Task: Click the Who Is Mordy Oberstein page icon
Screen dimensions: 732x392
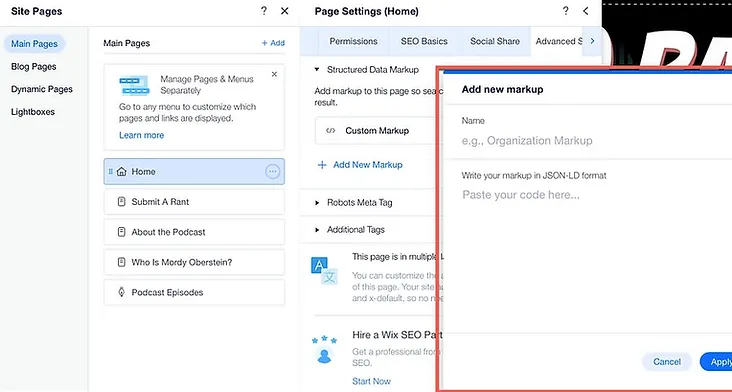Action: click(121, 262)
